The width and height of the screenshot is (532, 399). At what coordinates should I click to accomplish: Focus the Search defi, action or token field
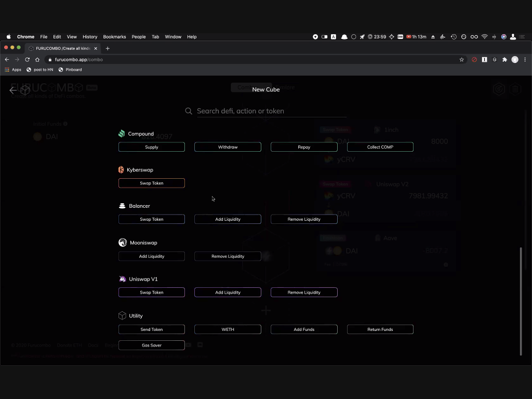point(271,111)
